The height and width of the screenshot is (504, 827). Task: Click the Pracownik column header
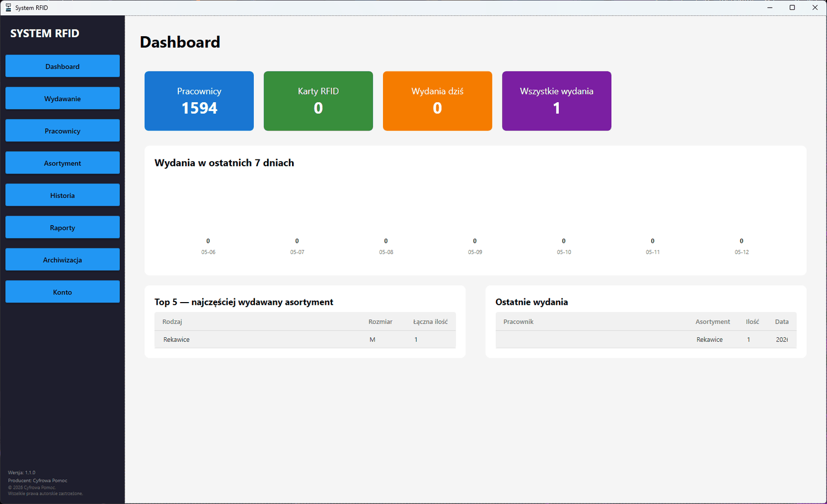(x=518, y=322)
